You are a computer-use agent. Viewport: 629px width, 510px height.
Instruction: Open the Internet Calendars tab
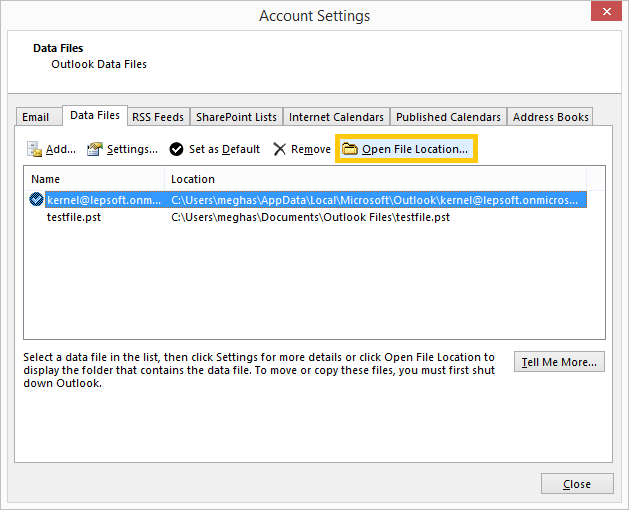pos(336,117)
